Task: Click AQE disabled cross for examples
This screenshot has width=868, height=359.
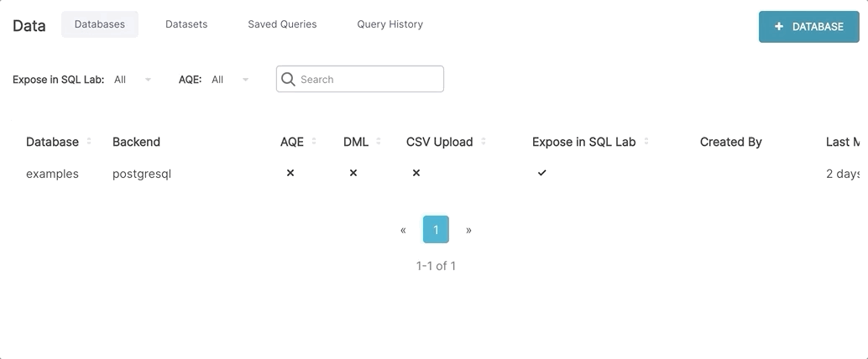Action: coord(290,173)
